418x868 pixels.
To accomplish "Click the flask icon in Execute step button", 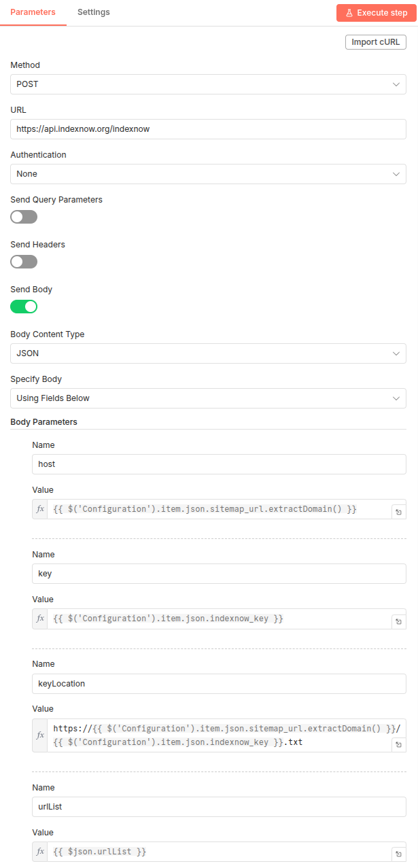I will pyautogui.click(x=349, y=12).
